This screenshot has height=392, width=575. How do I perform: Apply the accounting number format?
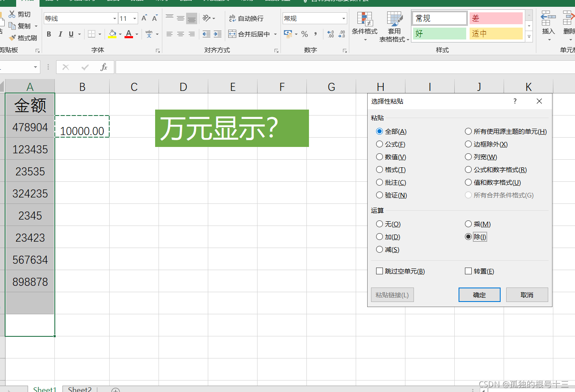[x=288, y=34]
